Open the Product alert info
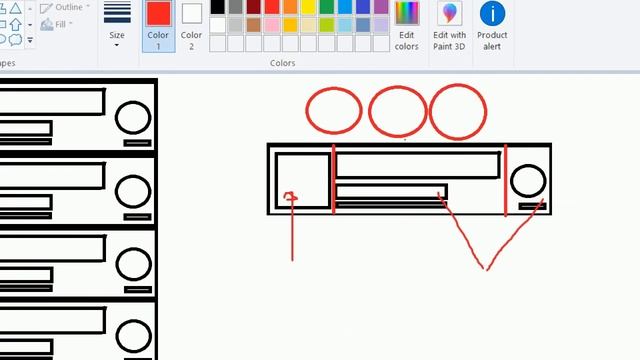Image resolution: width=640 pixels, height=360 pixels. 492,25
